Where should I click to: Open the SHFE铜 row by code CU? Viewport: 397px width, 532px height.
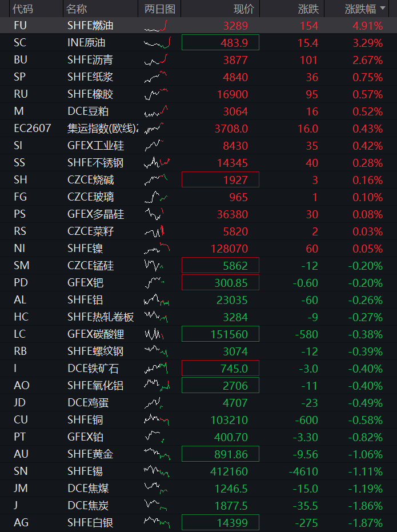click(x=21, y=419)
